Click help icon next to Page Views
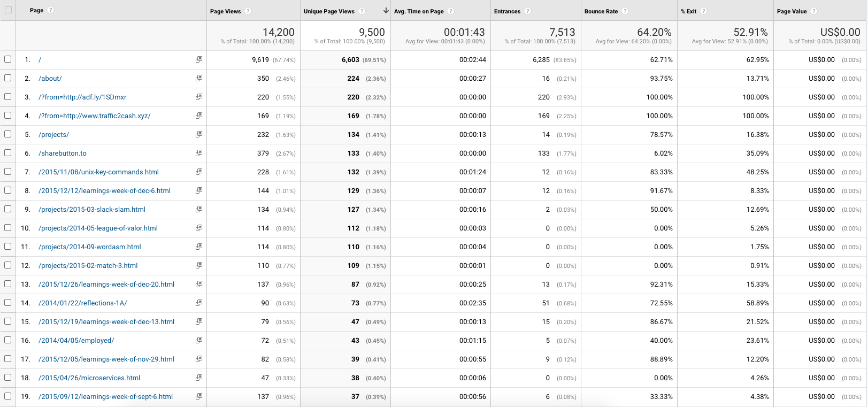 [x=248, y=11]
